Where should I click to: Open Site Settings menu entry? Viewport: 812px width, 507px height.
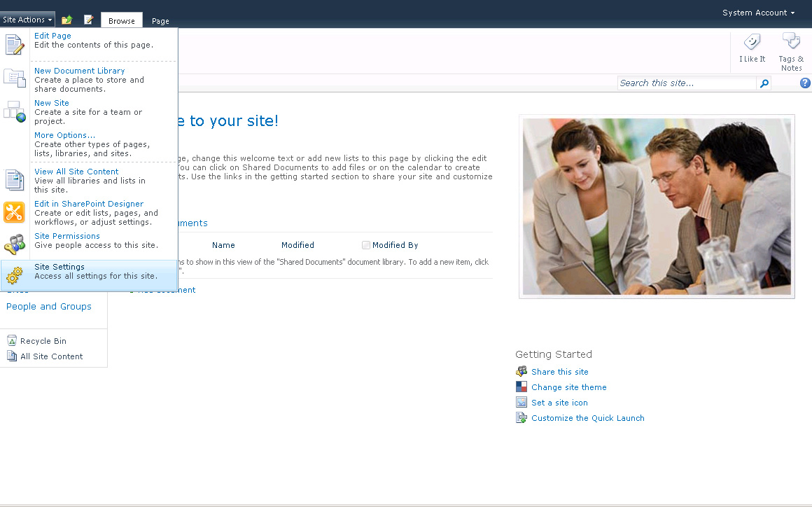pos(89,275)
